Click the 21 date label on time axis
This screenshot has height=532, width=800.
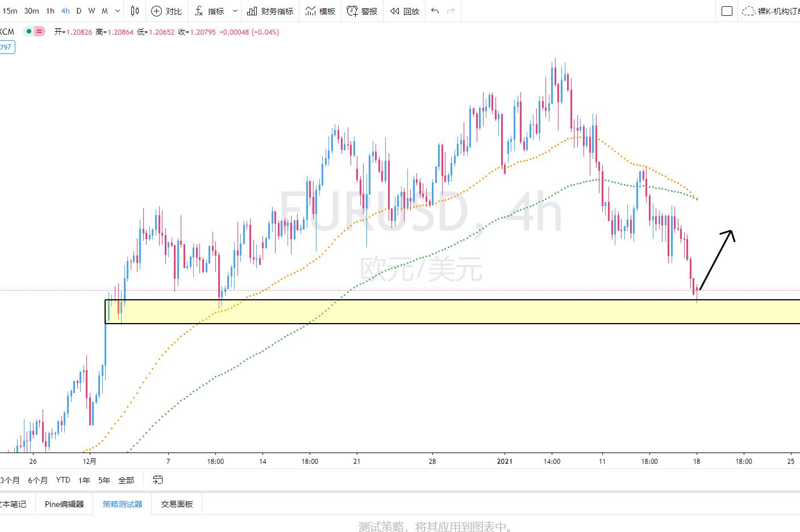click(357, 461)
